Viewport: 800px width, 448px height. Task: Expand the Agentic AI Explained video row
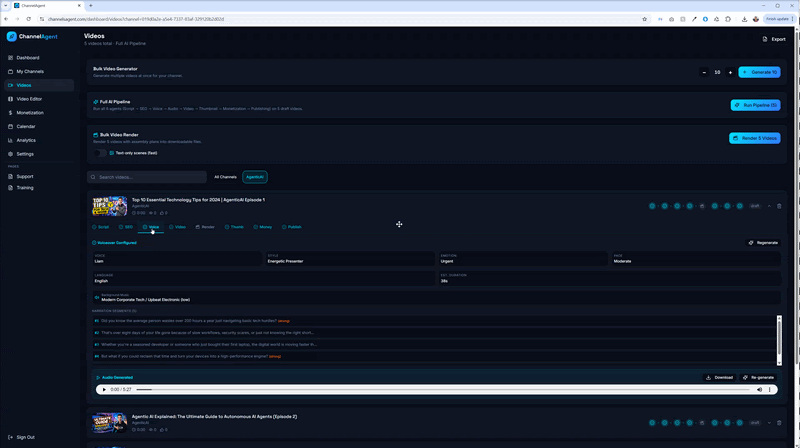click(768, 423)
